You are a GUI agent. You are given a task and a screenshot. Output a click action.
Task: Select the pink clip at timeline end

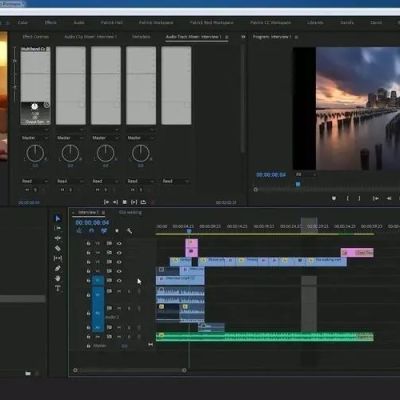[357, 253]
